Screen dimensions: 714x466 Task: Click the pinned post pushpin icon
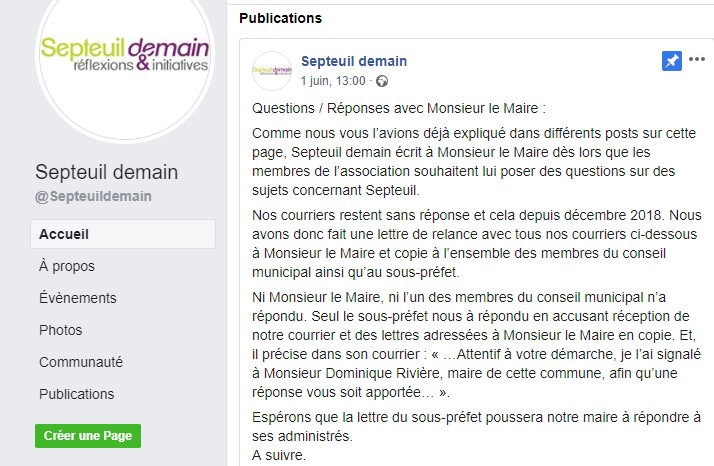click(x=672, y=62)
